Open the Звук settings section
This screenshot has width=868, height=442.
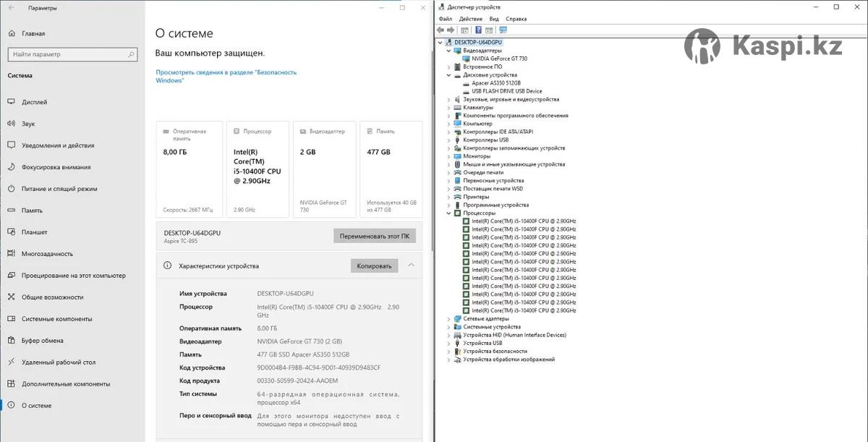(x=28, y=124)
